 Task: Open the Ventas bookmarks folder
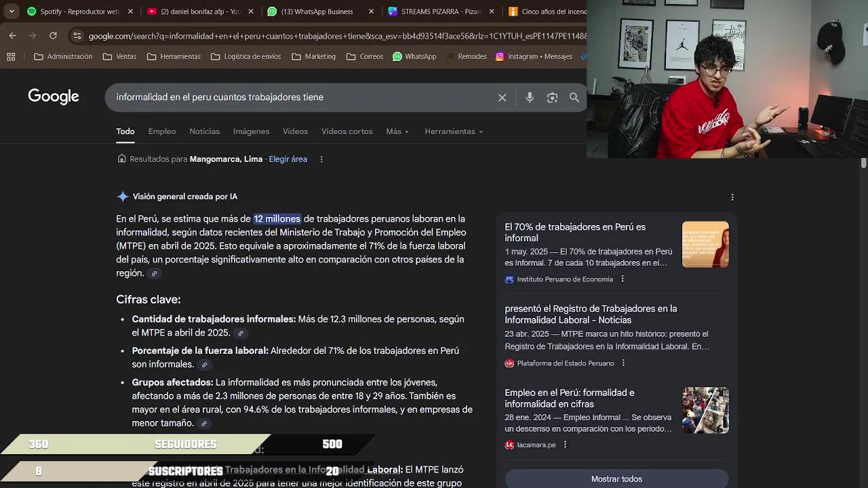coord(119,57)
